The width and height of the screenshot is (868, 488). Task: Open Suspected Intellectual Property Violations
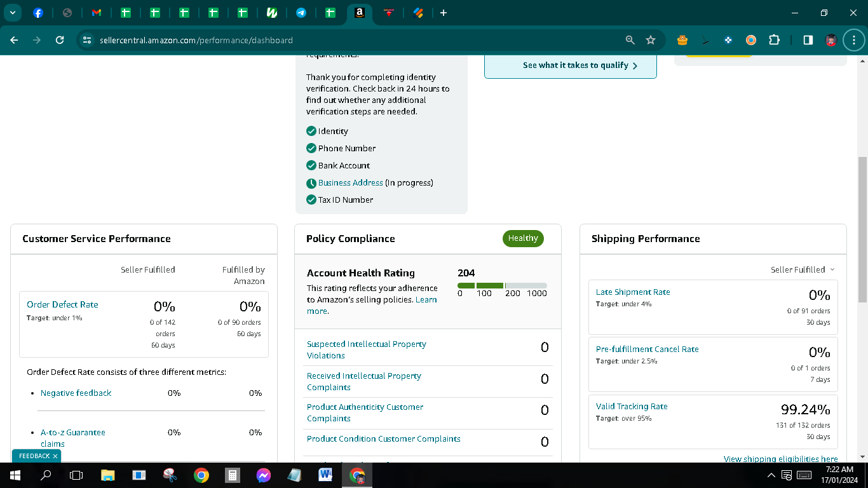tap(367, 349)
